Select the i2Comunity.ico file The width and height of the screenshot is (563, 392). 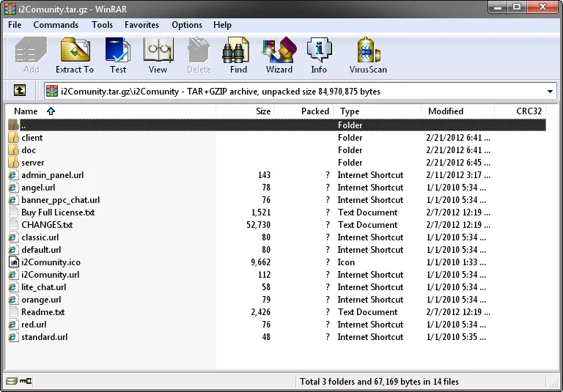pyautogui.click(x=50, y=262)
